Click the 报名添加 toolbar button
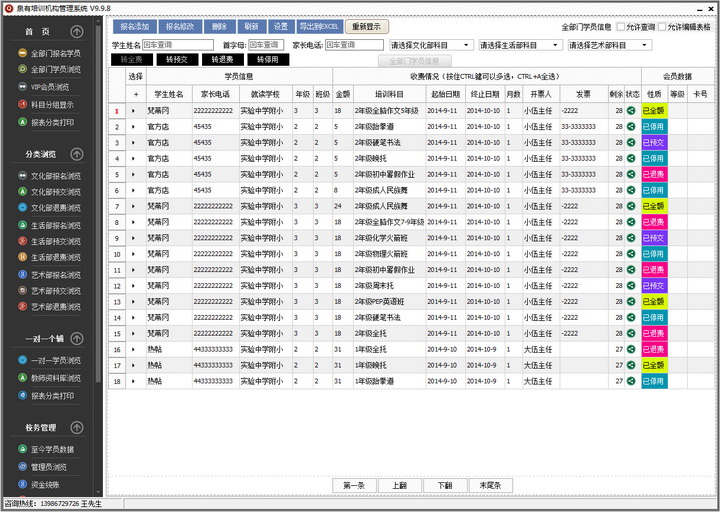Image resolution: width=720 pixels, height=512 pixels. click(x=135, y=27)
